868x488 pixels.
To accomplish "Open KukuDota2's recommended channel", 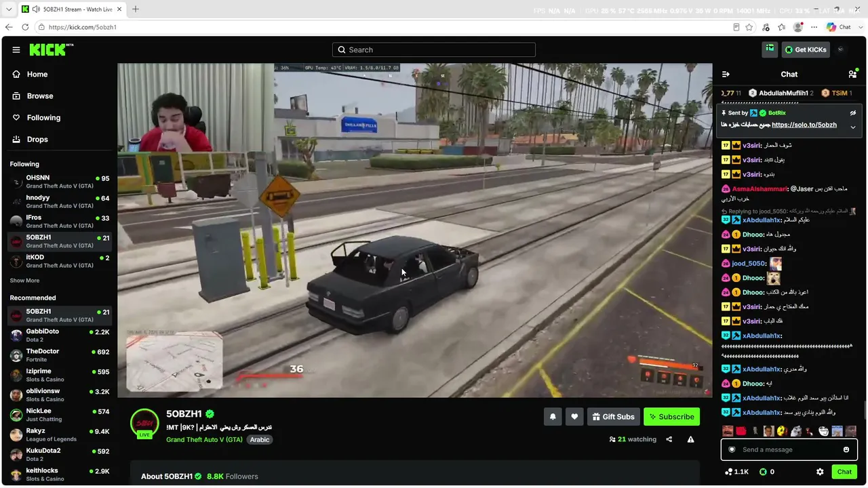I will click(x=58, y=454).
